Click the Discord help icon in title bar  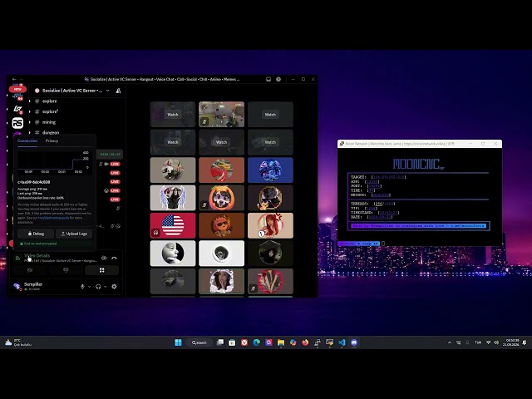click(278, 79)
